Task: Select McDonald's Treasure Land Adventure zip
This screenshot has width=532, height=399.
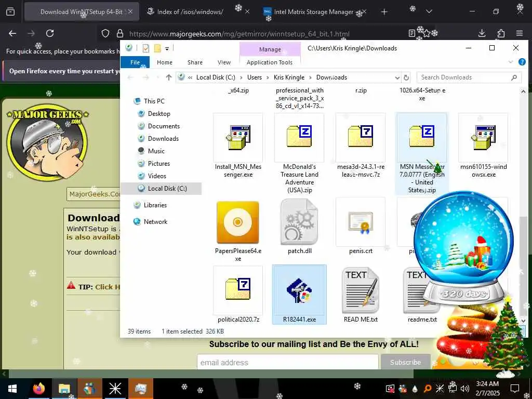Action: click(x=299, y=154)
